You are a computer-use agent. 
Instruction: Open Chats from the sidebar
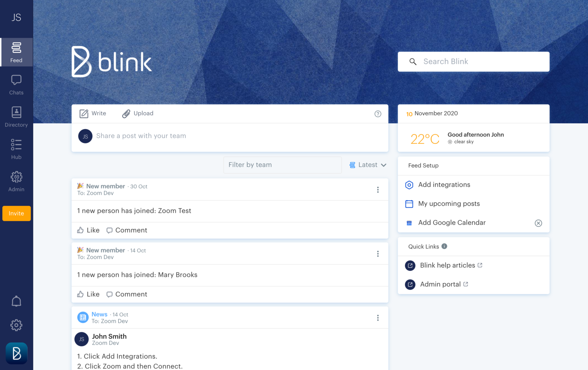pos(16,85)
